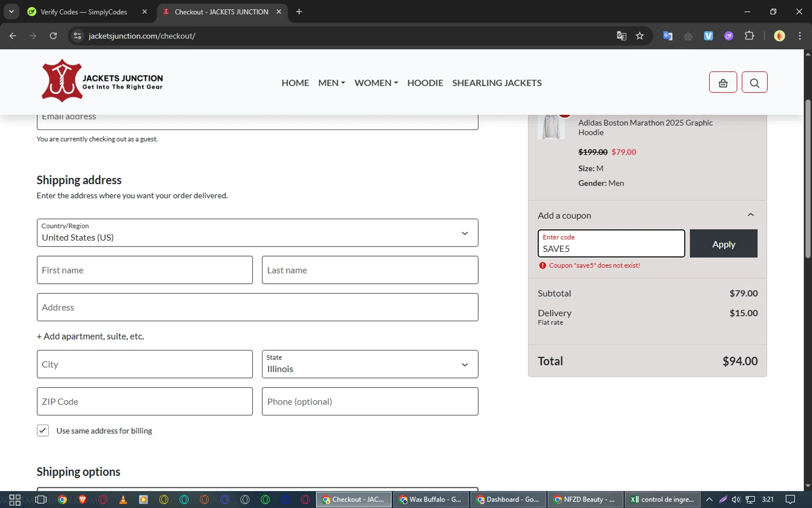812x508 pixels.
Task: Click the Total $94.00 amount
Action: (740, 361)
